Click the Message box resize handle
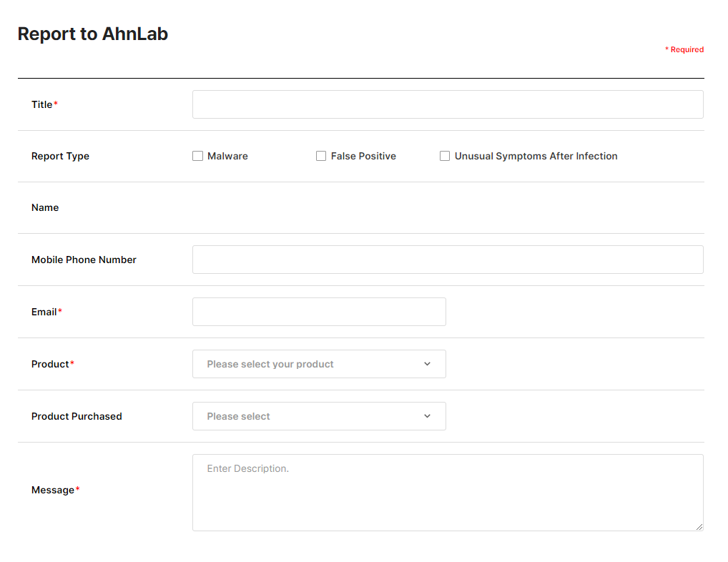 click(699, 527)
